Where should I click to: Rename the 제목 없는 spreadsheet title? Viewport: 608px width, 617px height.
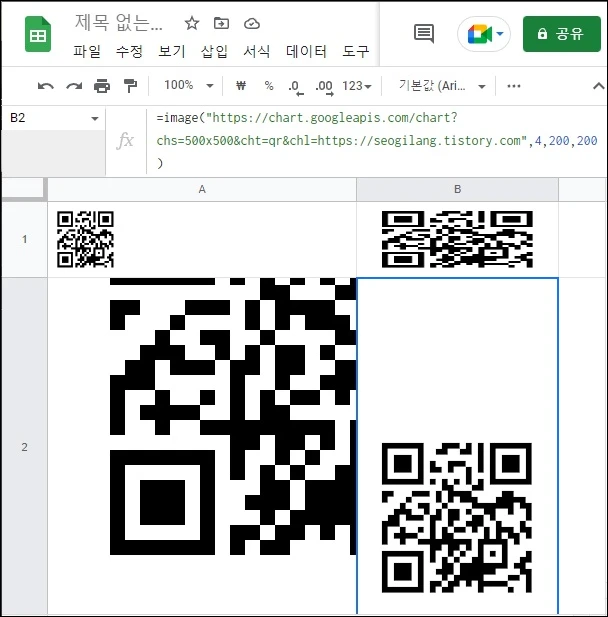118,22
